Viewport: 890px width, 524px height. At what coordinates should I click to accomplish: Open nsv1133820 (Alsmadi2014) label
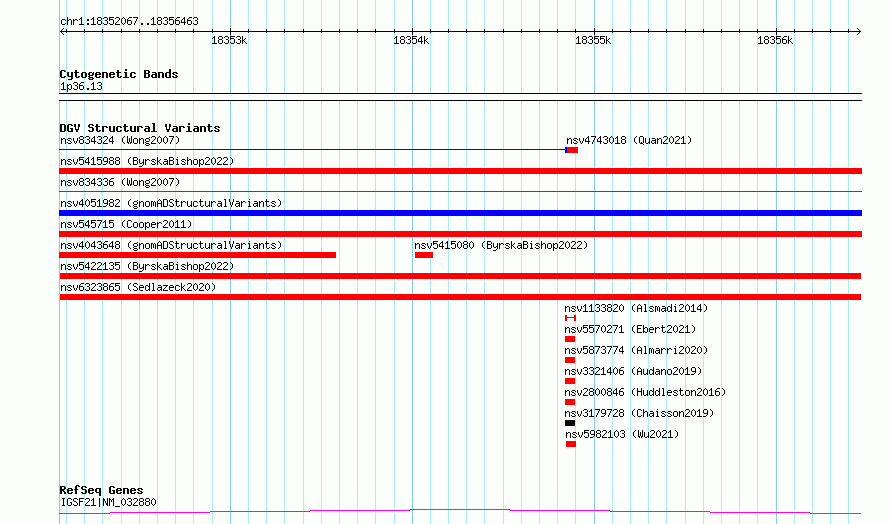tap(636, 308)
